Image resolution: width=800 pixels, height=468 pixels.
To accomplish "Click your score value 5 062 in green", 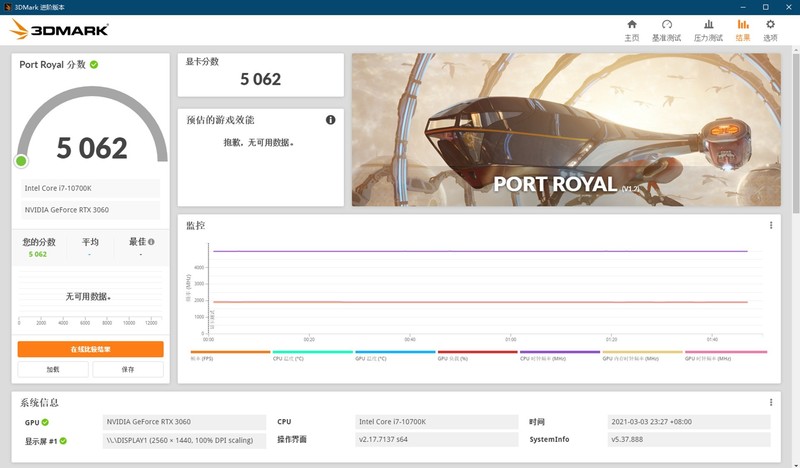I will click(x=38, y=254).
